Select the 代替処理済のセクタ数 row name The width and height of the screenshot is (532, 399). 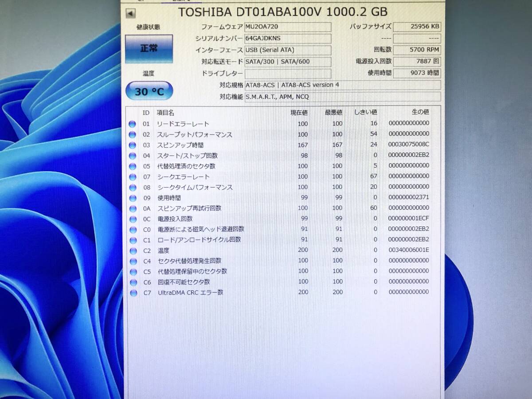186,166
